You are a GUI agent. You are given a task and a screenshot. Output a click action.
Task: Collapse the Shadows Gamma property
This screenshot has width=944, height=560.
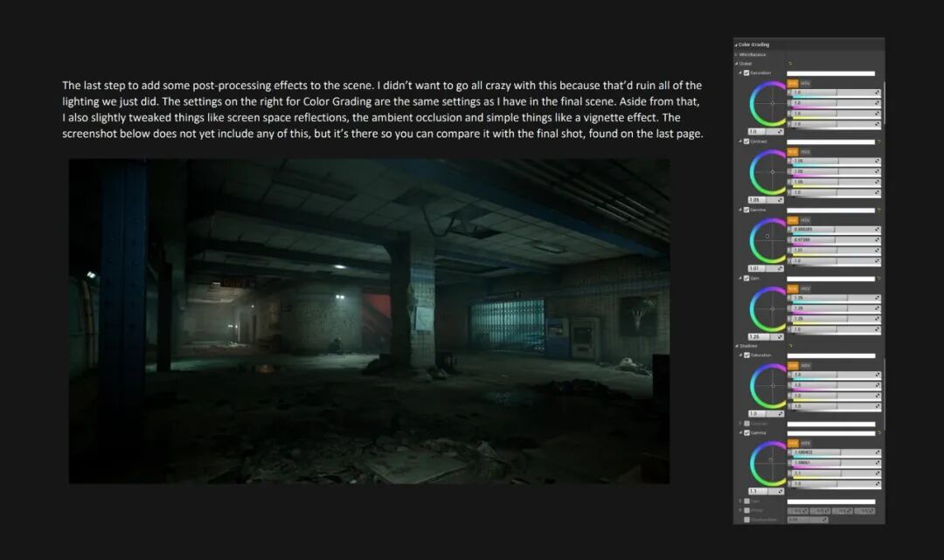(x=740, y=433)
